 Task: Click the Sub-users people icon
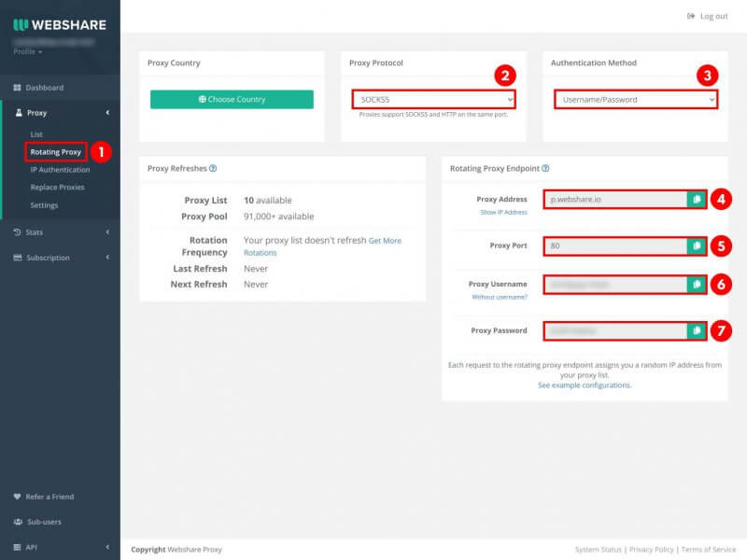[18, 522]
